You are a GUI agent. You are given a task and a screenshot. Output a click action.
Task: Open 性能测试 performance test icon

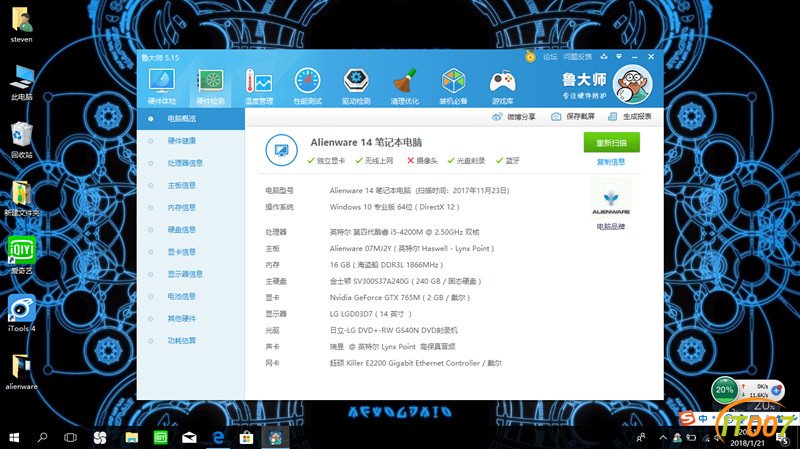click(307, 86)
